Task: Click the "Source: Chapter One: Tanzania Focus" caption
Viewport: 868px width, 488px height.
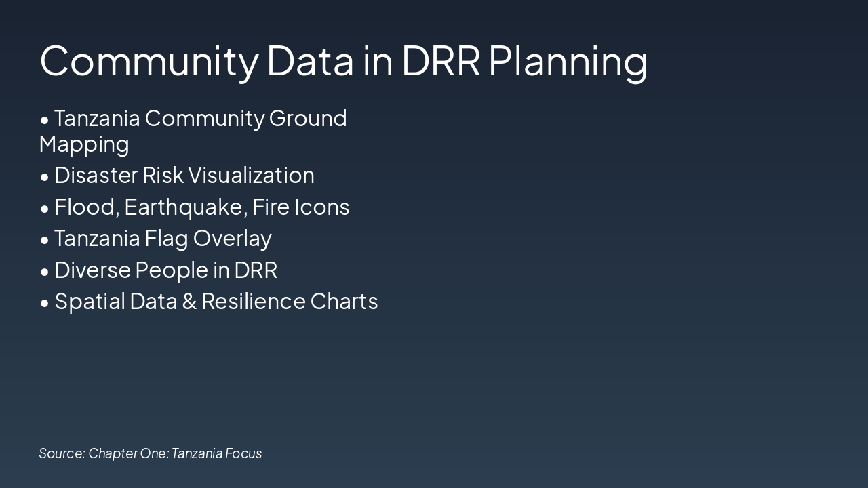Action: pyautogui.click(x=151, y=453)
